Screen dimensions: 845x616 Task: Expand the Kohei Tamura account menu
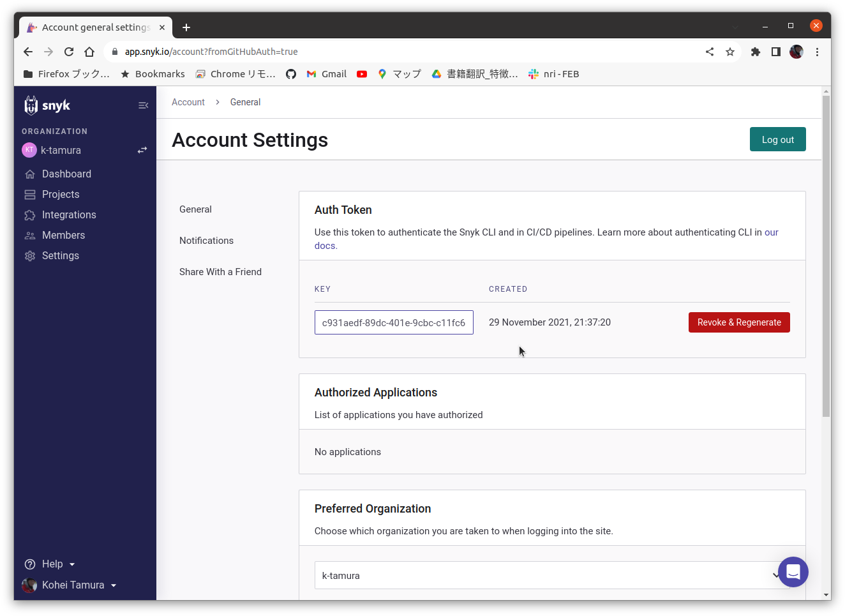[x=114, y=585]
